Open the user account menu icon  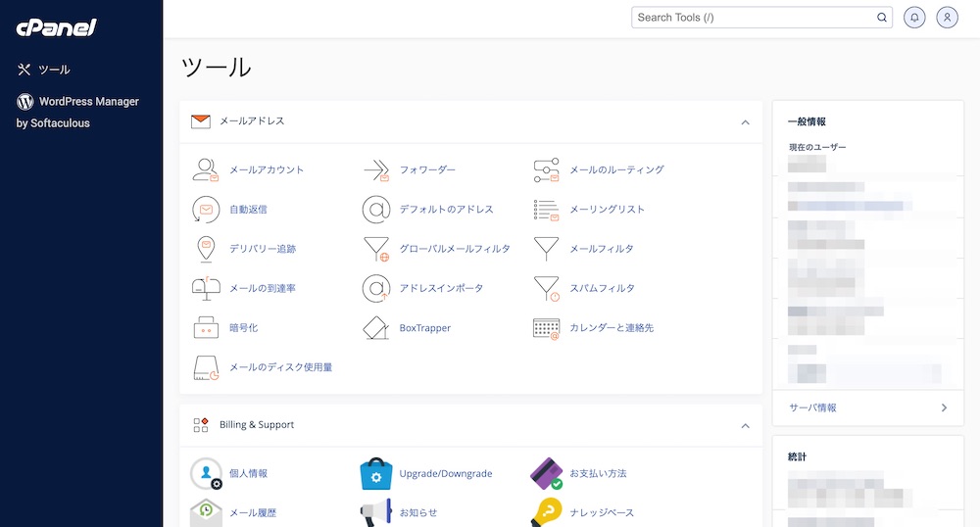pos(947,18)
